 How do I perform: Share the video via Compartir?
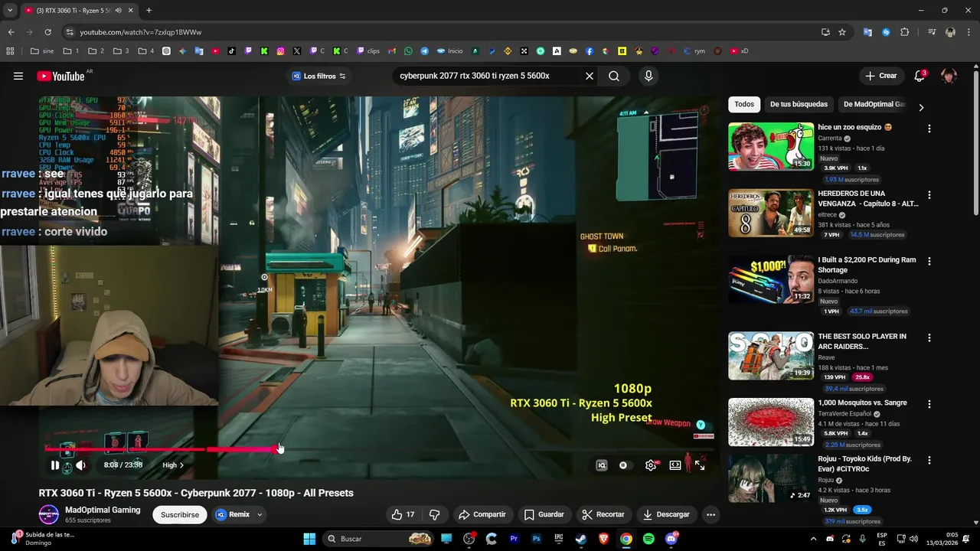482,514
